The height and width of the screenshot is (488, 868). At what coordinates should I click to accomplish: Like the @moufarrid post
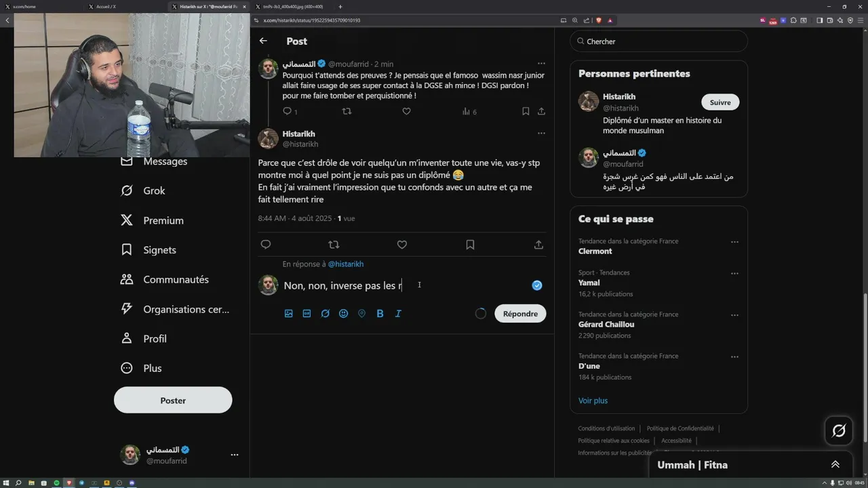tap(406, 111)
